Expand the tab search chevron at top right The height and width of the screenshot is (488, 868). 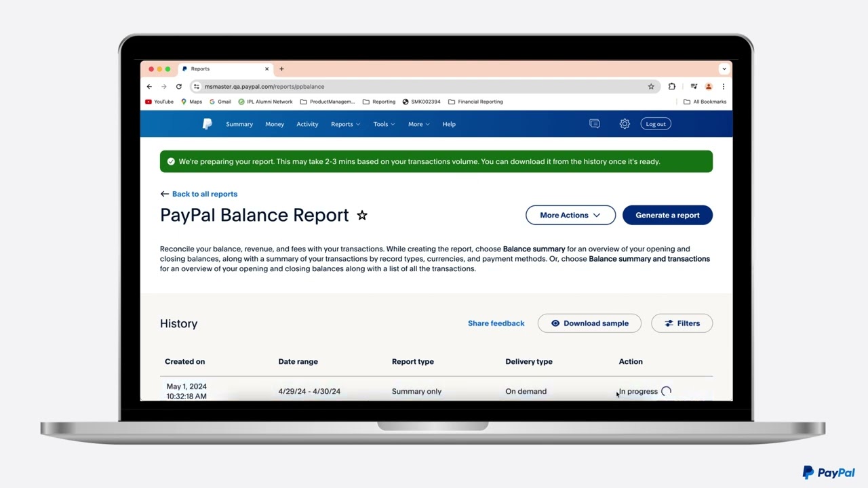point(724,68)
